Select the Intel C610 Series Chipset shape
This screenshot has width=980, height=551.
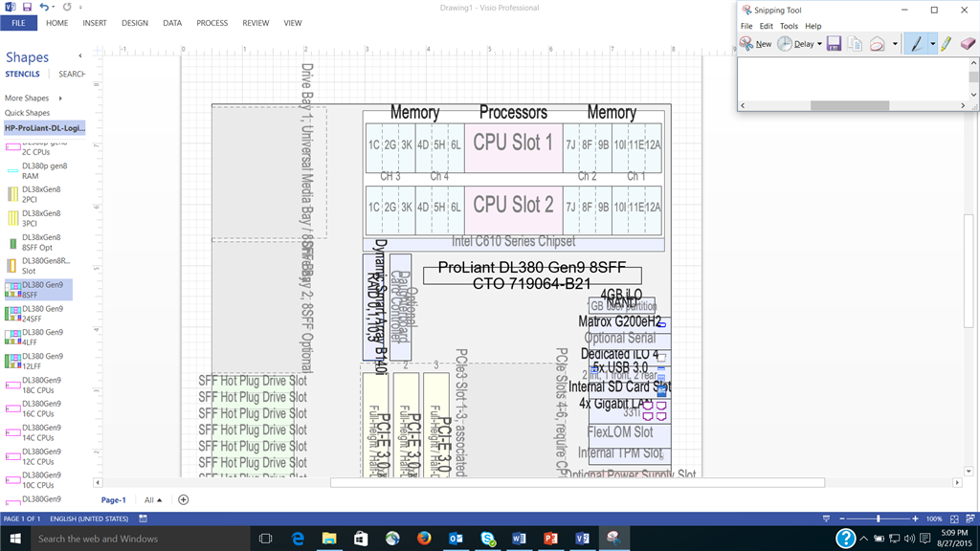click(x=513, y=243)
